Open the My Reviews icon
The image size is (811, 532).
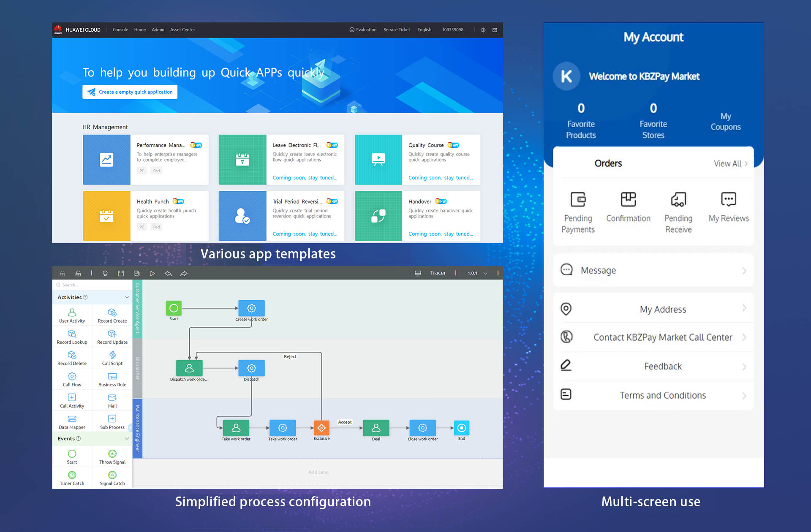coord(728,199)
